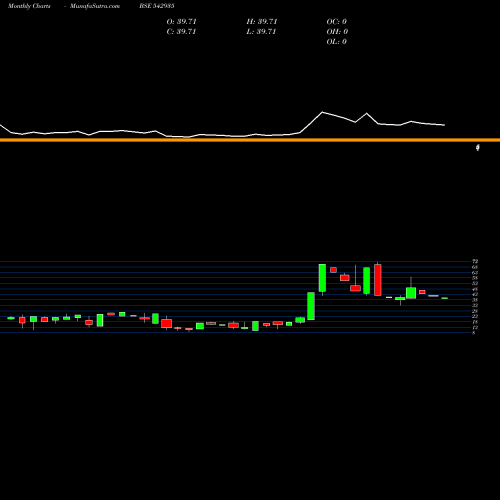Click the open value "O: 39.71"

(x=181, y=22)
